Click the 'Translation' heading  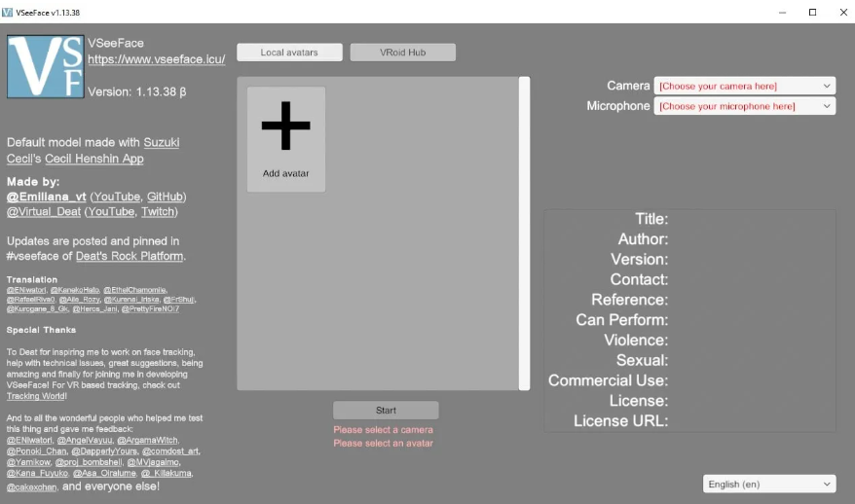pyautogui.click(x=31, y=279)
